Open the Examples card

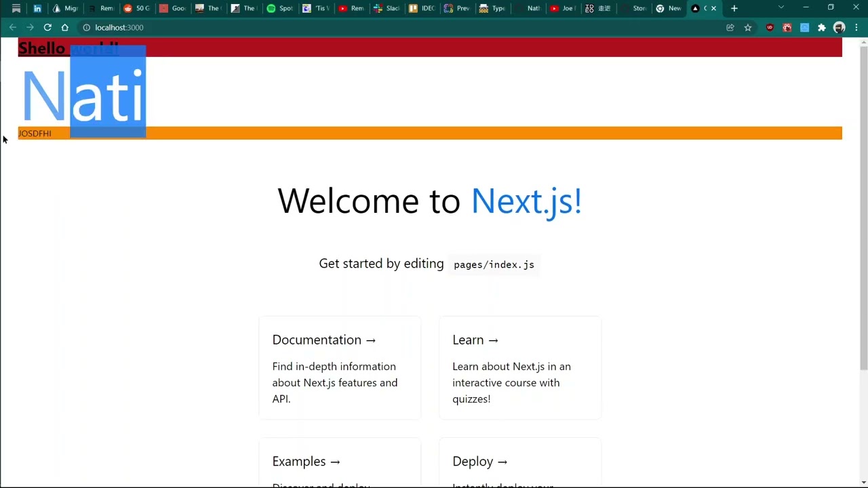(340, 463)
